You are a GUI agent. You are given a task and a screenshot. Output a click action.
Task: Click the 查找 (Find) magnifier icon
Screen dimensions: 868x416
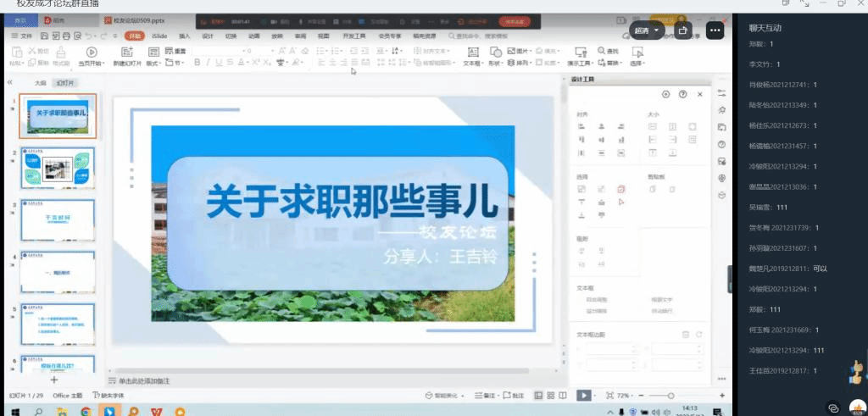click(601, 52)
